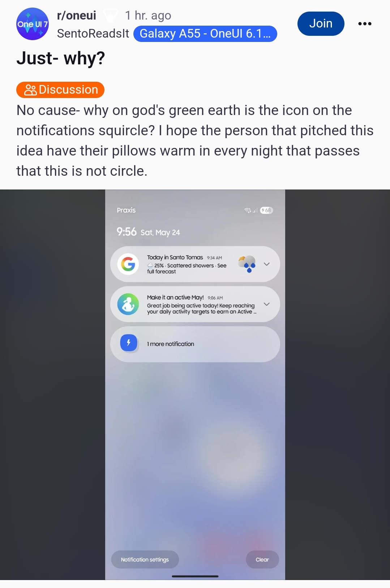This screenshot has width=390, height=588.
Task: Expand the Make it an active May notification
Action: (x=267, y=304)
